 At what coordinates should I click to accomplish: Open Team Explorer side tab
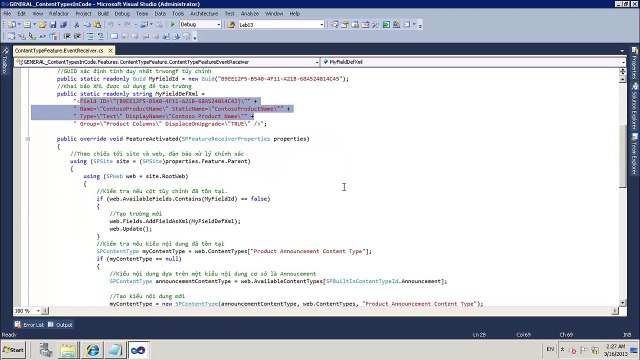tap(635, 154)
